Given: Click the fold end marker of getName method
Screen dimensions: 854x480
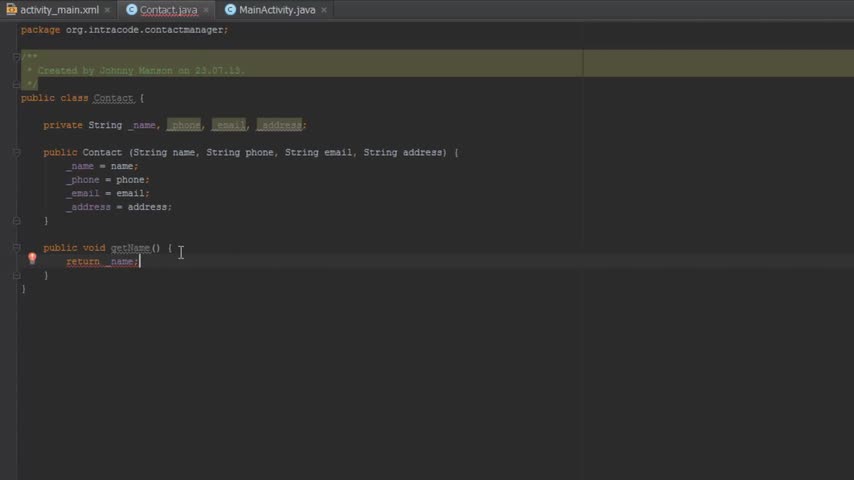Looking at the screenshot, I should click(x=16, y=275).
